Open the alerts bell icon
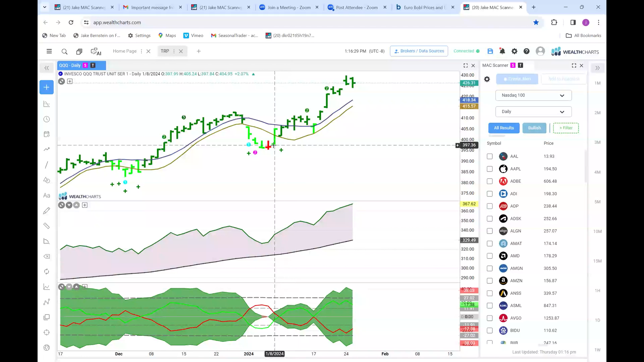The height and width of the screenshot is (362, 644). pos(502,51)
